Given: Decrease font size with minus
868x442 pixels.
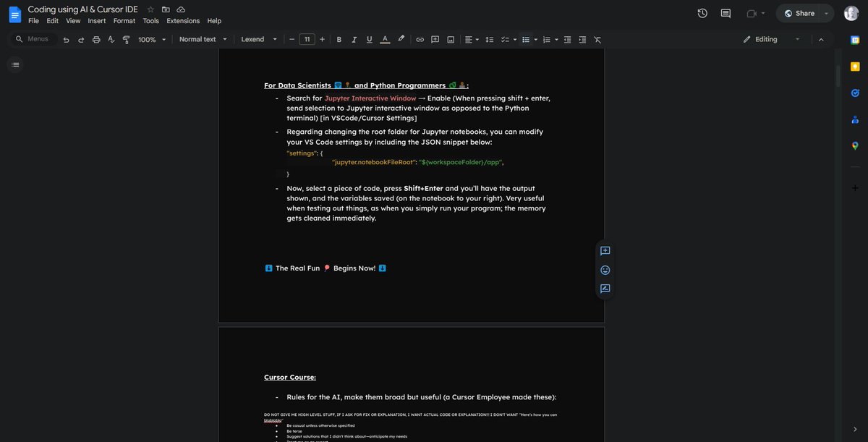Looking at the screenshot, I should click(x=292, y=39).
